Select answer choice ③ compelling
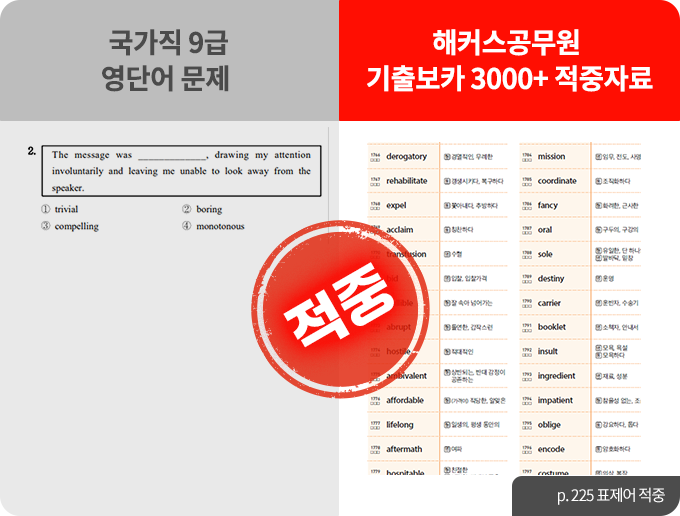 pyautogui.click(x=70, y=226)
